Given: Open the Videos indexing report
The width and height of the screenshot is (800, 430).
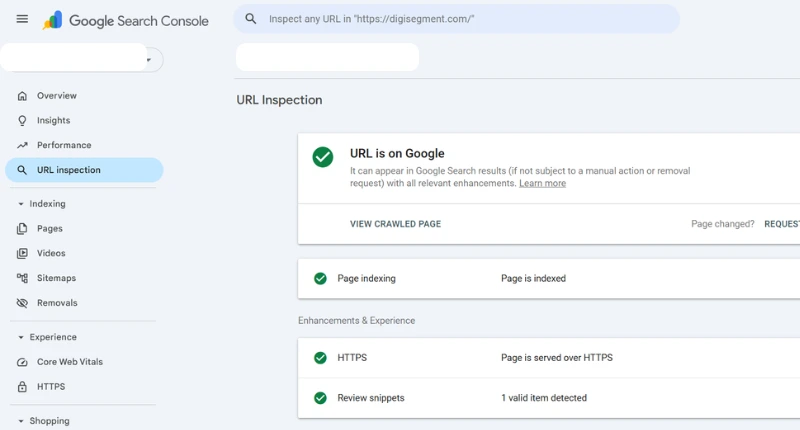Looking at the screenshot, I should tap(51, 254).
